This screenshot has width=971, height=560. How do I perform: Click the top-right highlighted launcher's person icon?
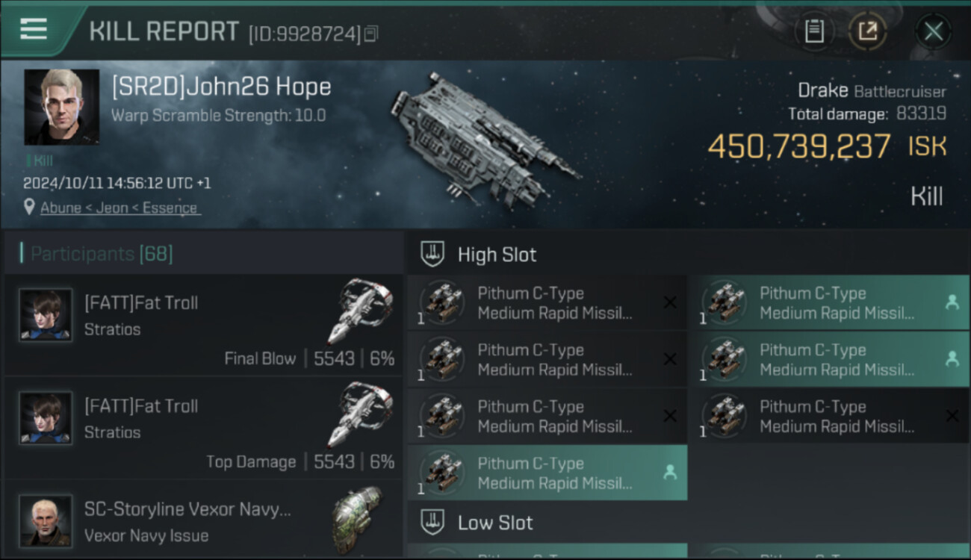(x=952, y=302)
